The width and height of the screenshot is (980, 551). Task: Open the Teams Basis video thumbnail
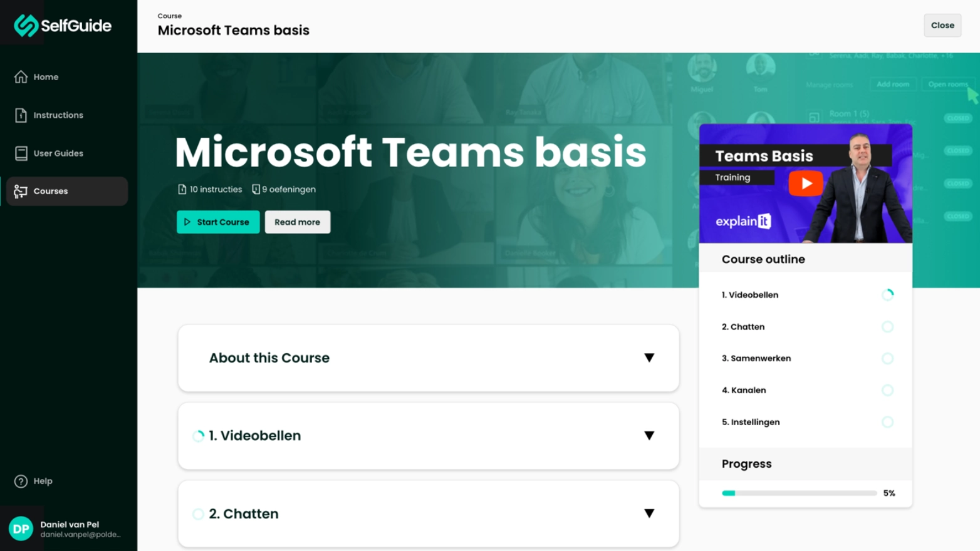coord(806,183)
